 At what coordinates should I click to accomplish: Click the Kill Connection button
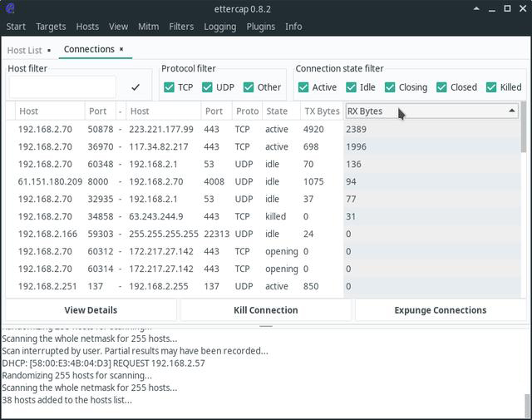click(265, 310)
